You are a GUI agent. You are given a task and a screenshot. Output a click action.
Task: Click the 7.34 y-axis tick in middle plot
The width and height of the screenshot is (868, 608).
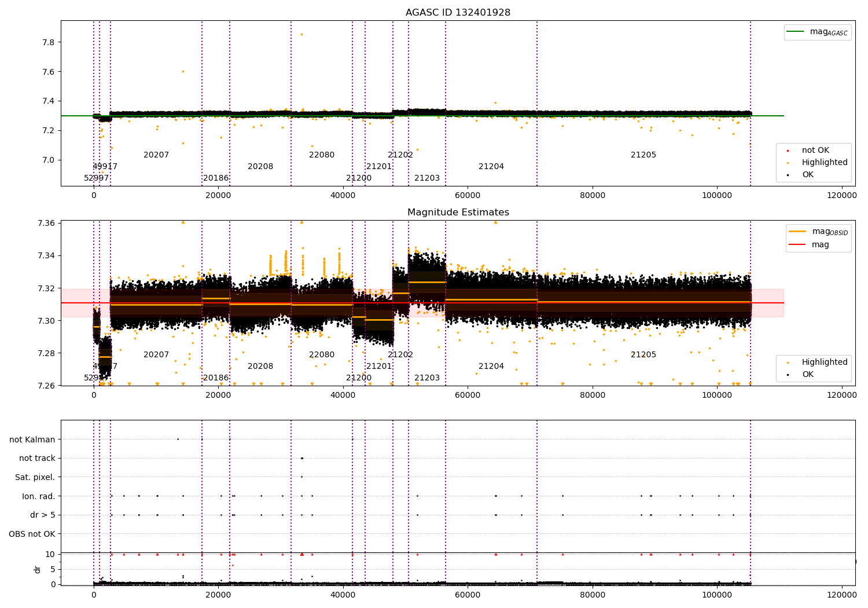[x=46, y=256]
